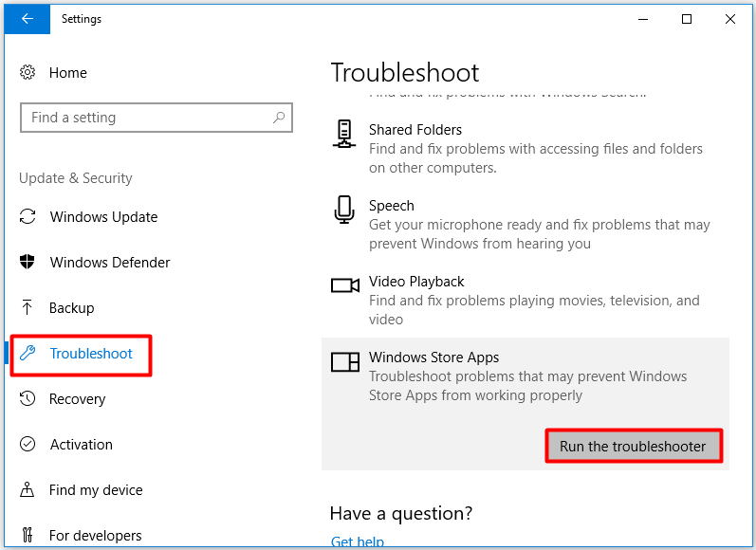
Task: Click the Find my device icon
Action: tap(27, 489)
